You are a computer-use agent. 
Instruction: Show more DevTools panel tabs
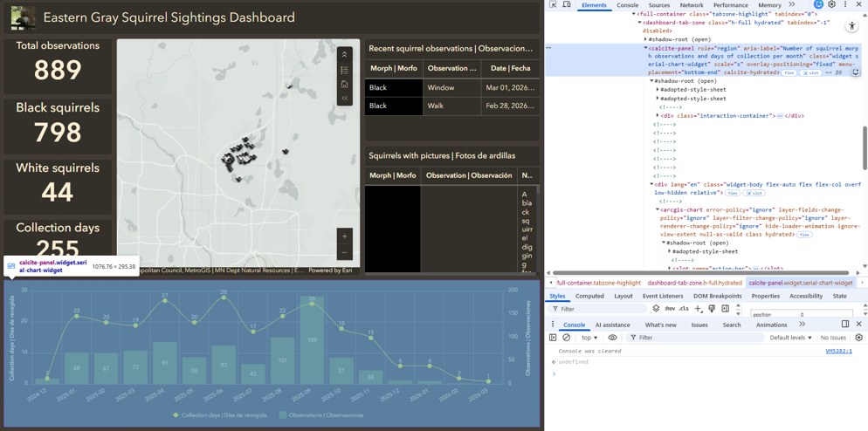[x=792, y=5]
